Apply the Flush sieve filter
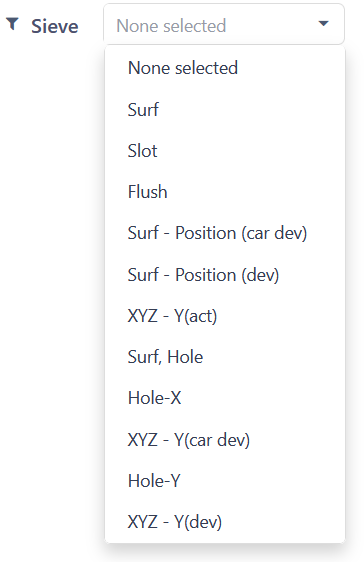Viewport: 364px width, 562px height. pos(225,192)
